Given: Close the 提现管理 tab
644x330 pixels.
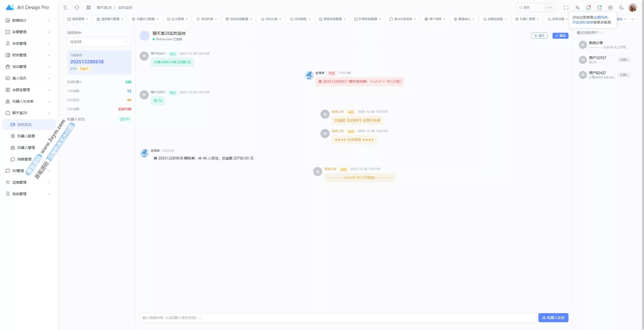Looking at the screenshot, I should coord(87,19).
